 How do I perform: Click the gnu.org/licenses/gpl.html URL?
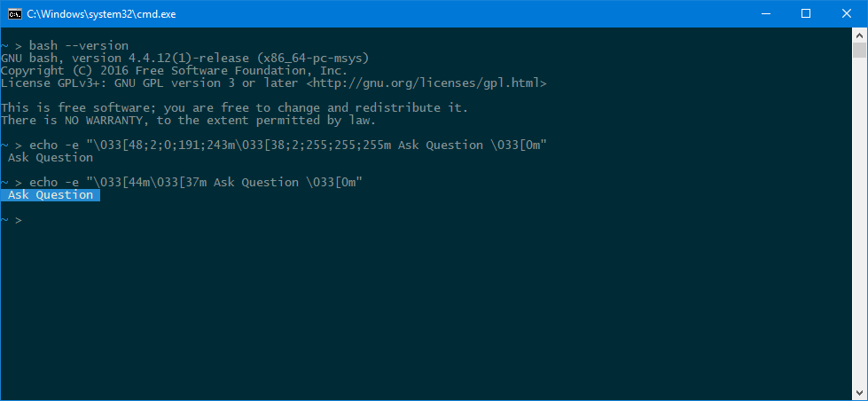[426, 83]
